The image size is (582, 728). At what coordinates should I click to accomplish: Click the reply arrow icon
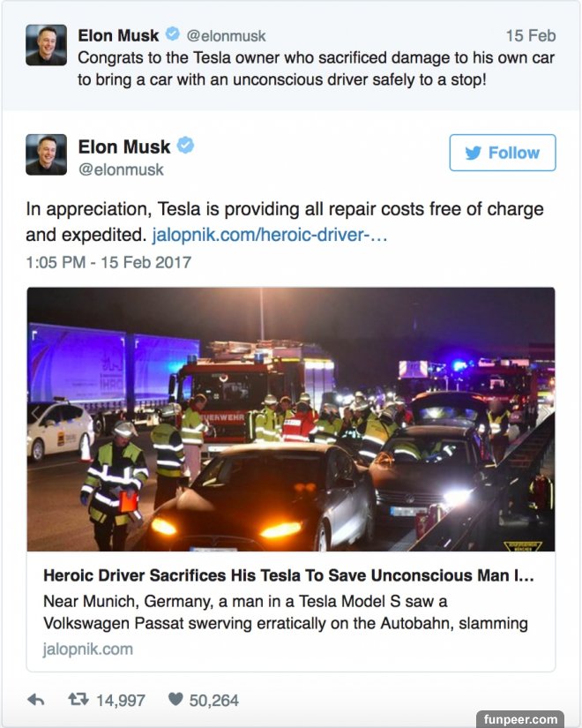(x=36, y=700)
